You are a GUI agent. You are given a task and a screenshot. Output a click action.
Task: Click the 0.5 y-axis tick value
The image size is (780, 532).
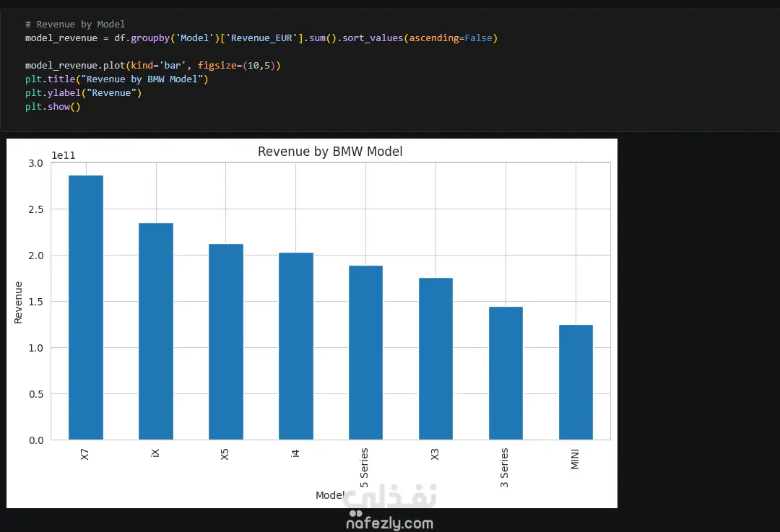click(36, 394)
